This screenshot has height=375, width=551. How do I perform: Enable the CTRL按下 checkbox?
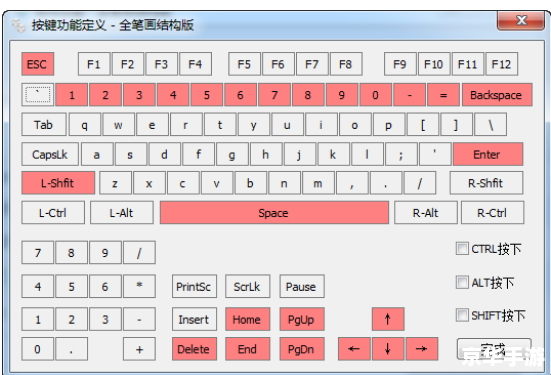coord(462,248)
